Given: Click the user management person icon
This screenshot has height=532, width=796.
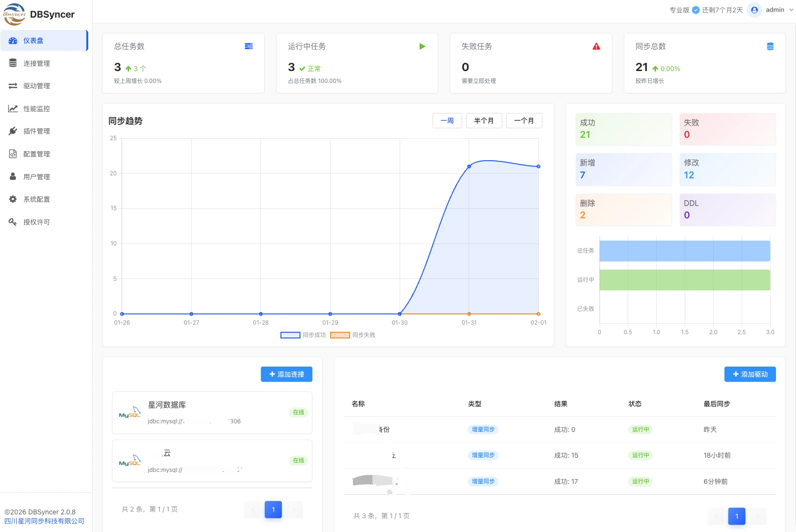Looking at the screenshot, I should click(13, 176).
